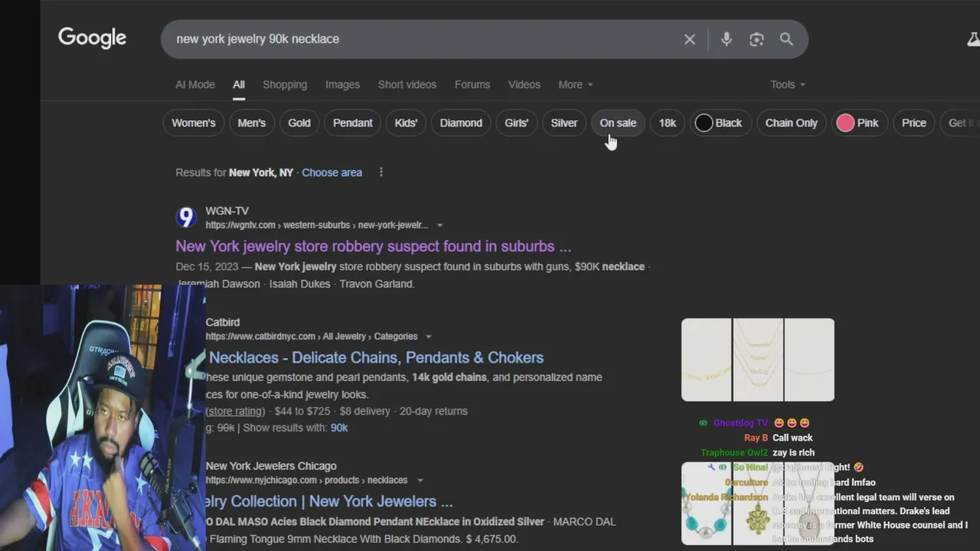Click the magnifier search button
Image resolution: width=980 pixels, height=551 pixels.
[786, 39]
